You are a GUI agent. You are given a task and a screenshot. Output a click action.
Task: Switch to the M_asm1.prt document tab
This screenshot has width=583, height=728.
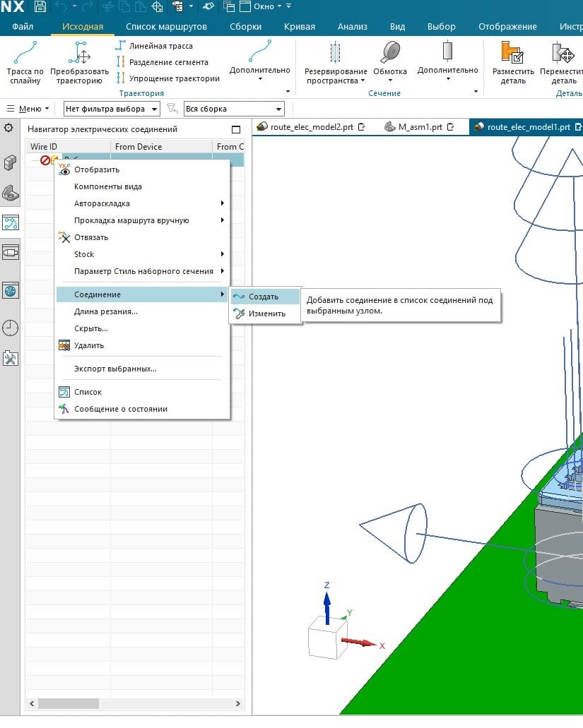click(419, 127)
